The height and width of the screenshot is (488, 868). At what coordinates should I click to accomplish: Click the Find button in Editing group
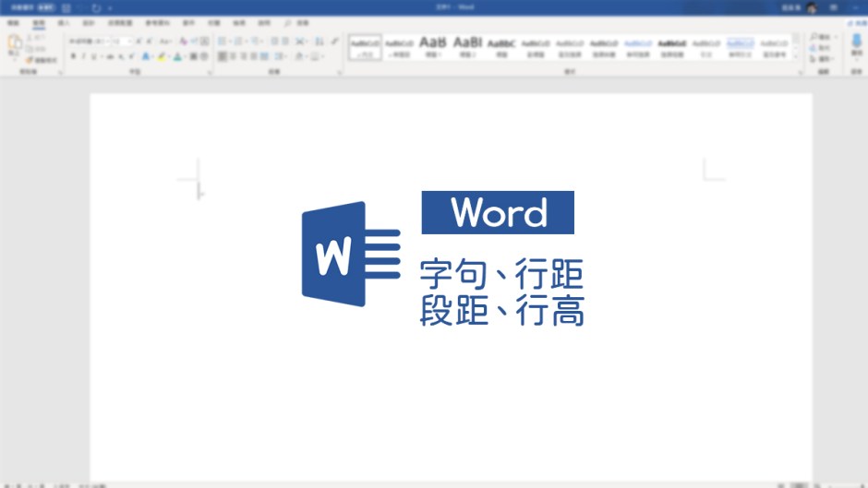(x=821, y=37)
